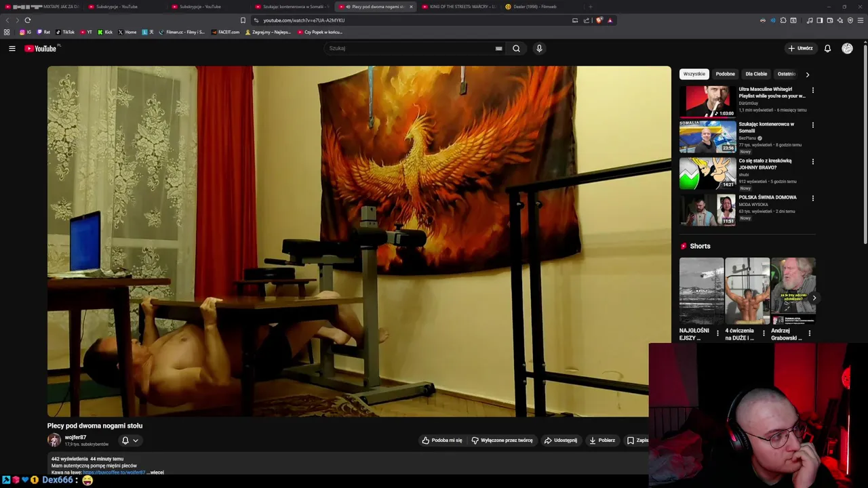Open Filman.cc bookmark
Screen dimensions: 868x488
(182, 32)
